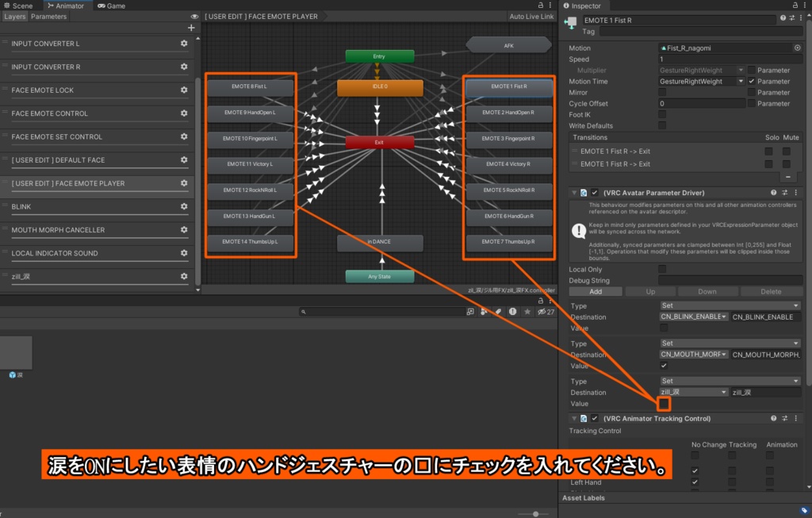Open help icon of VRC Avatar Parameter Driver
The width and height of the screenshot is (812, 518).
tap(774, 193)
